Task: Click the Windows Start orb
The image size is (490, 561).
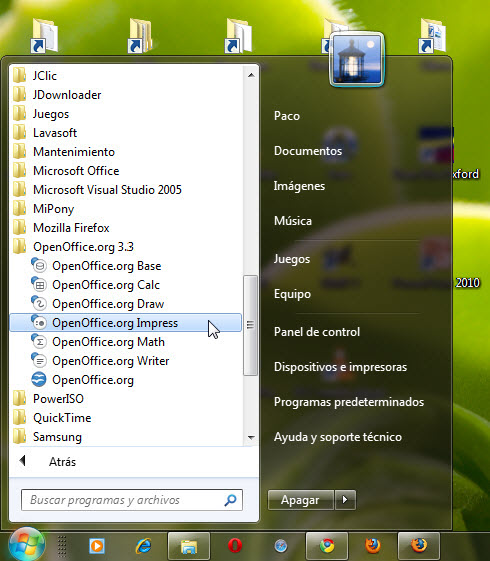Action: [27, 545]
